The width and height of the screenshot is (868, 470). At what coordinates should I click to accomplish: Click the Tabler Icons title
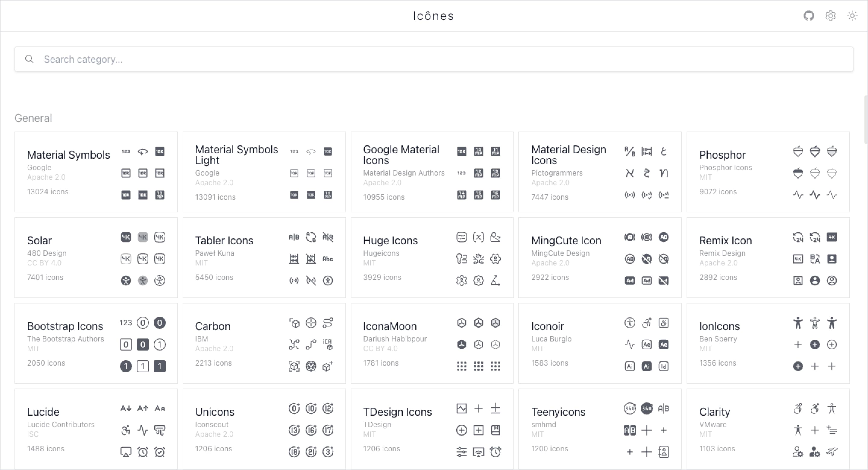[x=224, y=240]
